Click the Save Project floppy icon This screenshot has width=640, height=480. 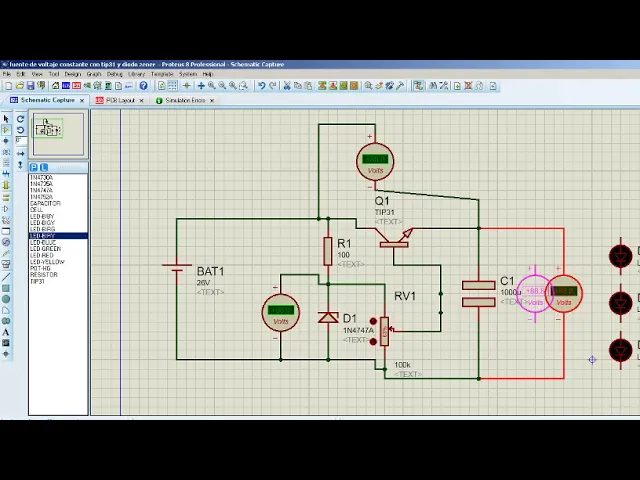pos(30,86)
